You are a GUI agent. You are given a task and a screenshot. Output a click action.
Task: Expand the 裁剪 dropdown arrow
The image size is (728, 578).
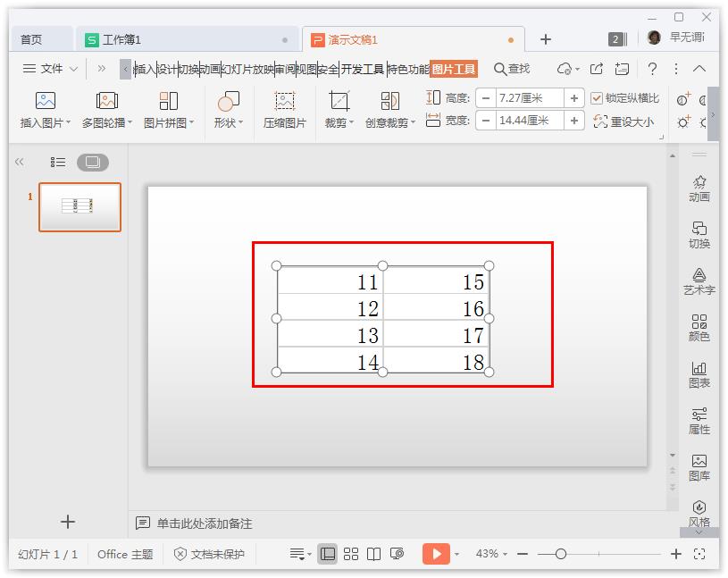pos(350,122)
